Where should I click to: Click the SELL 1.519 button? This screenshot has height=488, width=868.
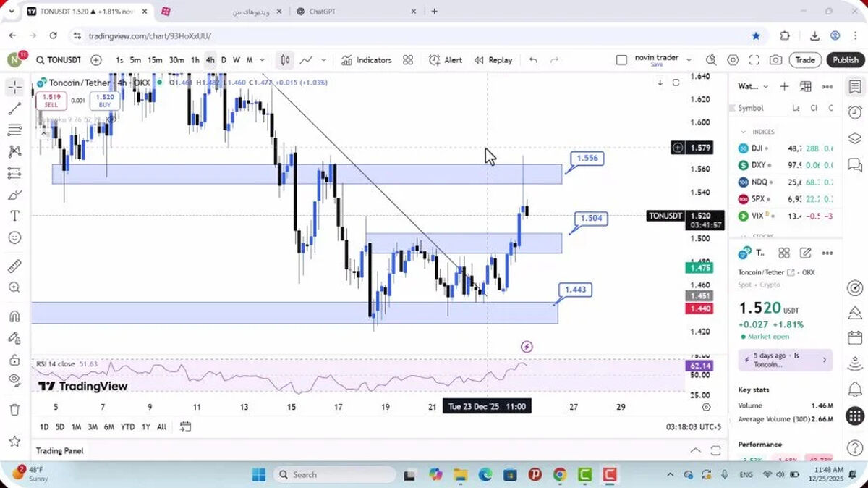point(51,101)
